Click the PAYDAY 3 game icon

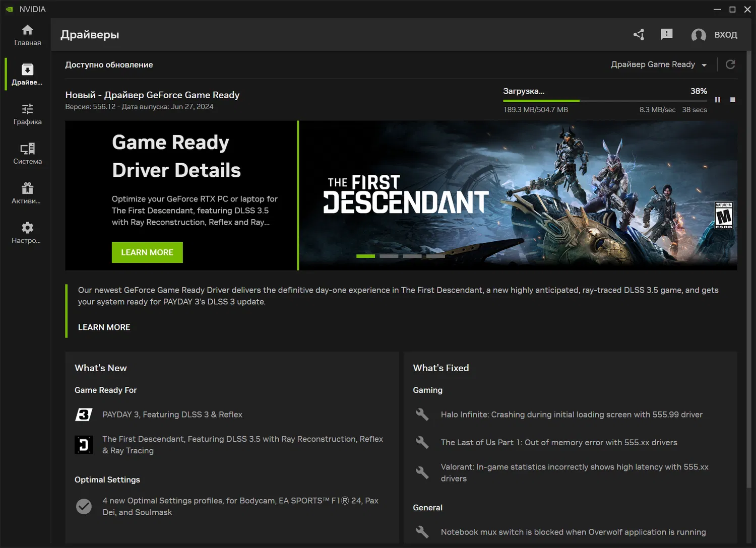click(84, 415)
